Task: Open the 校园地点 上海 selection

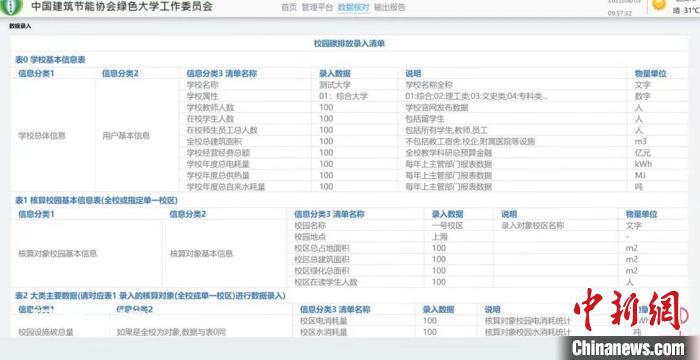Action: pos(458,237)
